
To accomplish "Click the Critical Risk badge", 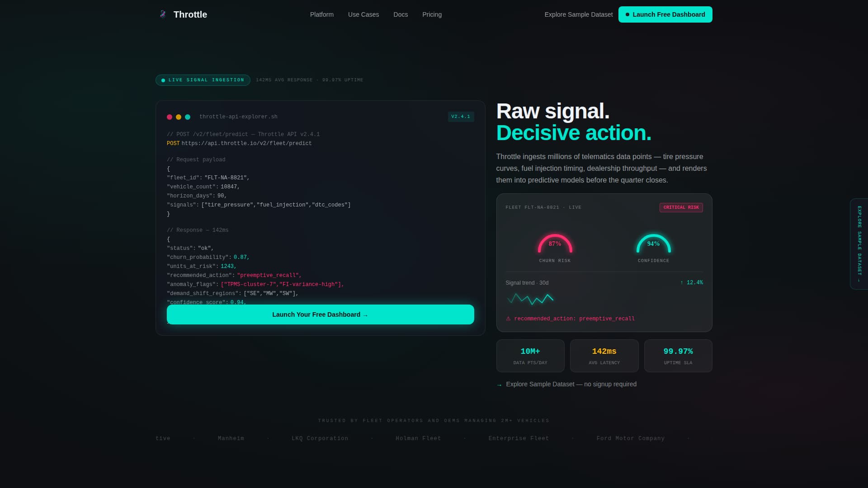I will [681, 207].
